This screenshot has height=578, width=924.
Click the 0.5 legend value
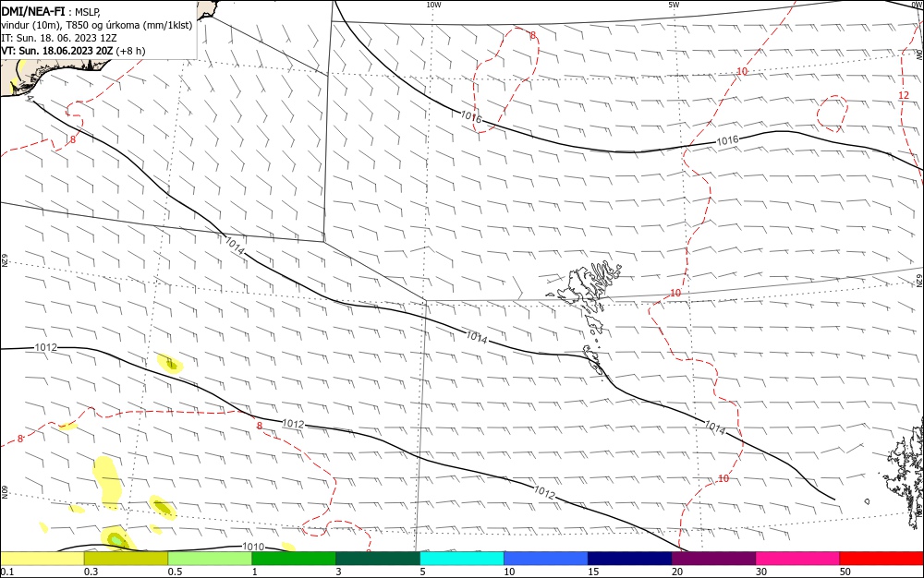coord(175,572)
